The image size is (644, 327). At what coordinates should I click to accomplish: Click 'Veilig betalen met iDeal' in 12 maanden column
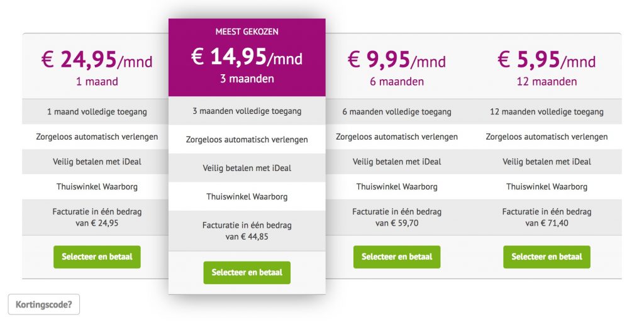(x=547, y=162)
